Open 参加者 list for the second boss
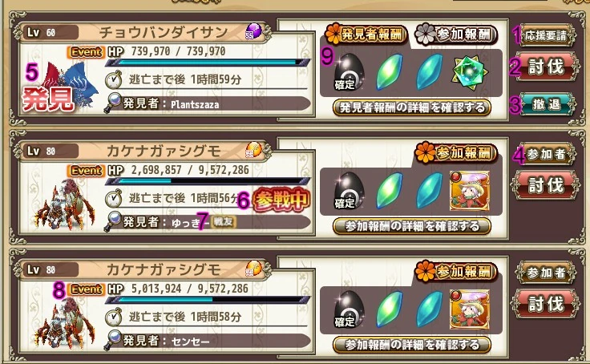Screen dimensions: 590x364 [545, 154]
